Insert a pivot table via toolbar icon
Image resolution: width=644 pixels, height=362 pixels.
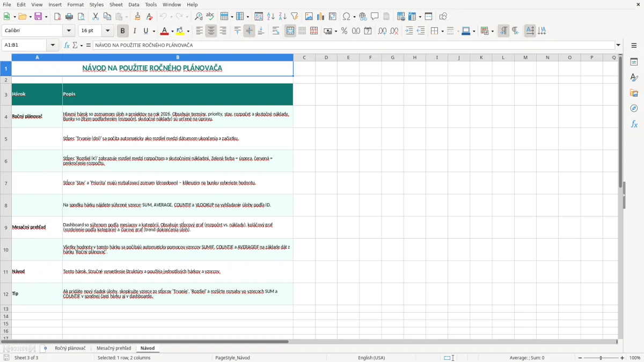pyautogui.click(x=333, y=17)
